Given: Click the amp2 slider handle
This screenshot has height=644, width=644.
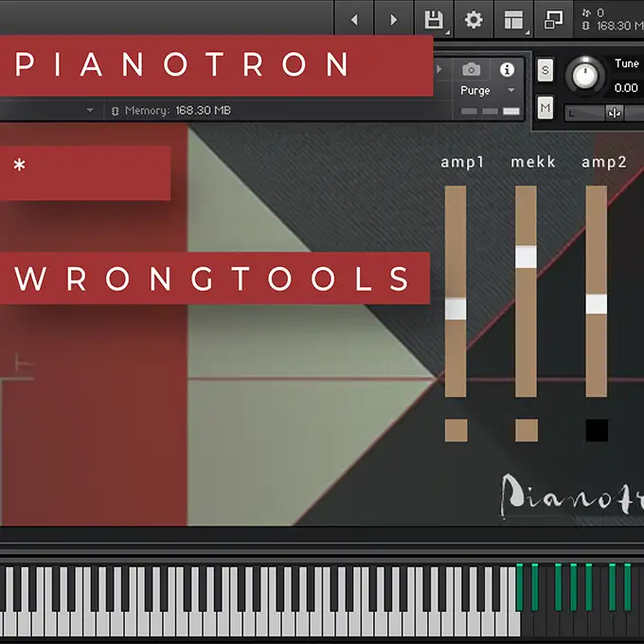Looking at the screenshot, I should click(x=596, y=304).
